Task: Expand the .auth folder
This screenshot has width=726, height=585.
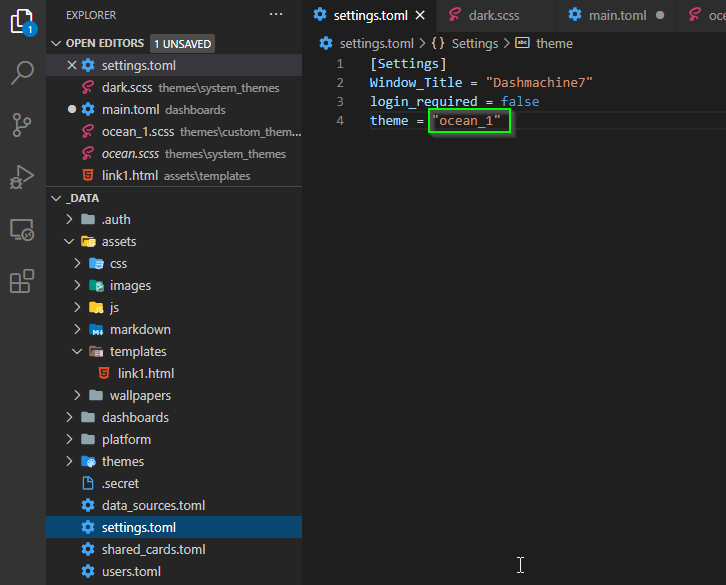Action: pos(69,219)
